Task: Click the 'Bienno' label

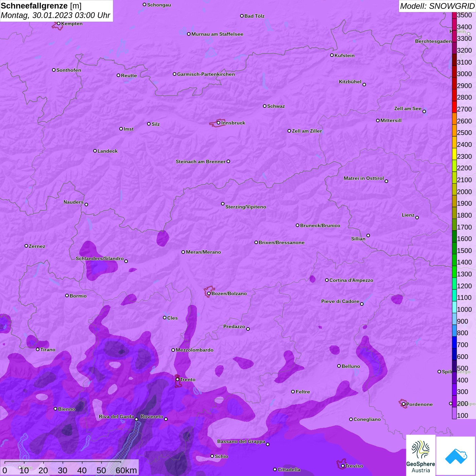Action: [67, 409]
